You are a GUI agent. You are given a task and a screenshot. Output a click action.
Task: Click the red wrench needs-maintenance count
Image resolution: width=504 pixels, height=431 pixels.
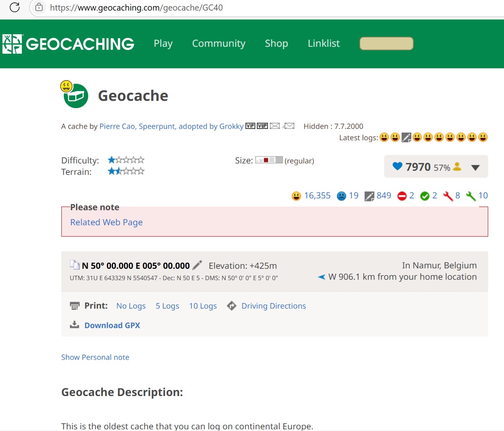pyautogui.click(x=452, y=196)
